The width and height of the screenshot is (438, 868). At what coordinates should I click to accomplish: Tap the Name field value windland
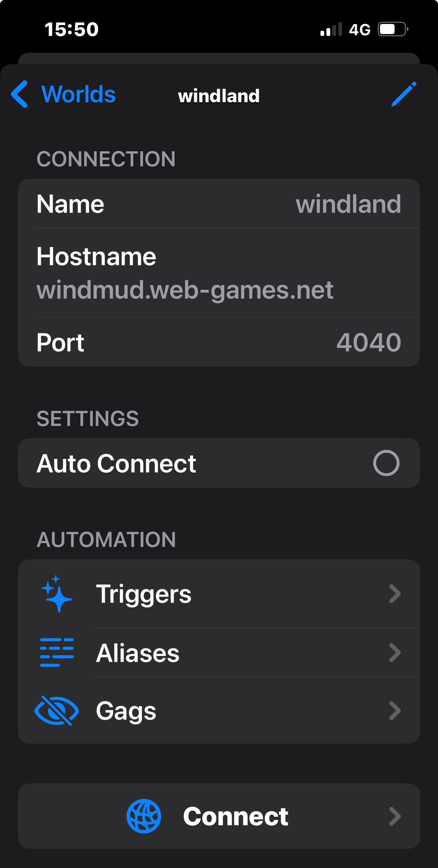pos(348,204)
